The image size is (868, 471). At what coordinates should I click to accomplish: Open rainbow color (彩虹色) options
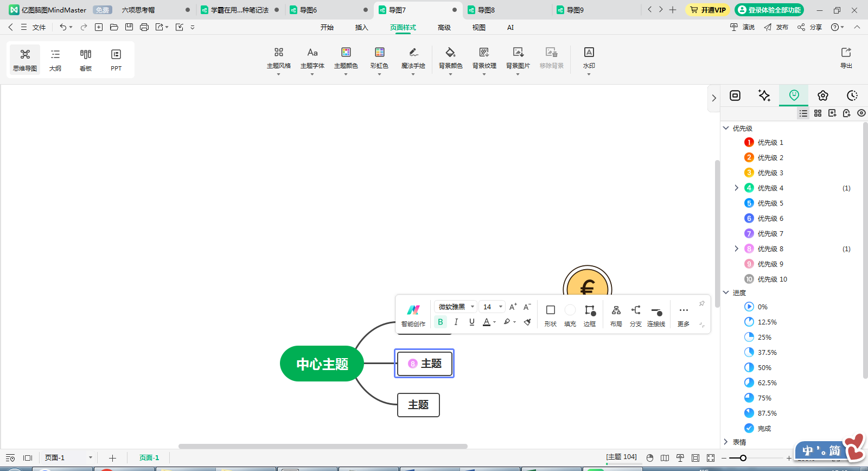[379, 59]
